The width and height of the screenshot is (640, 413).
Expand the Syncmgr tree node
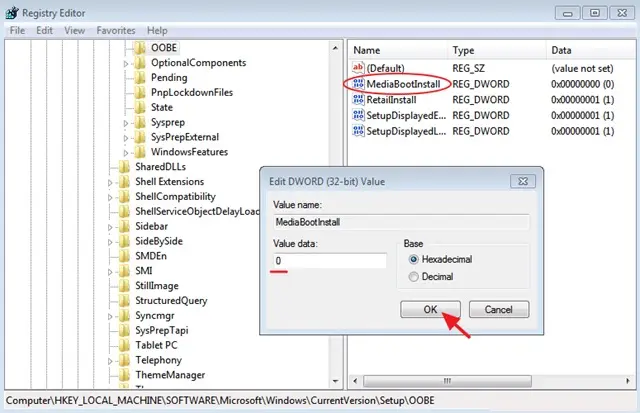[x=110, y=317]
